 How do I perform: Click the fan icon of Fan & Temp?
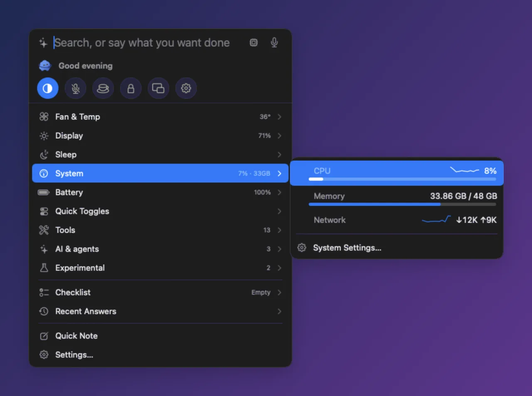[x=44, y=117]
